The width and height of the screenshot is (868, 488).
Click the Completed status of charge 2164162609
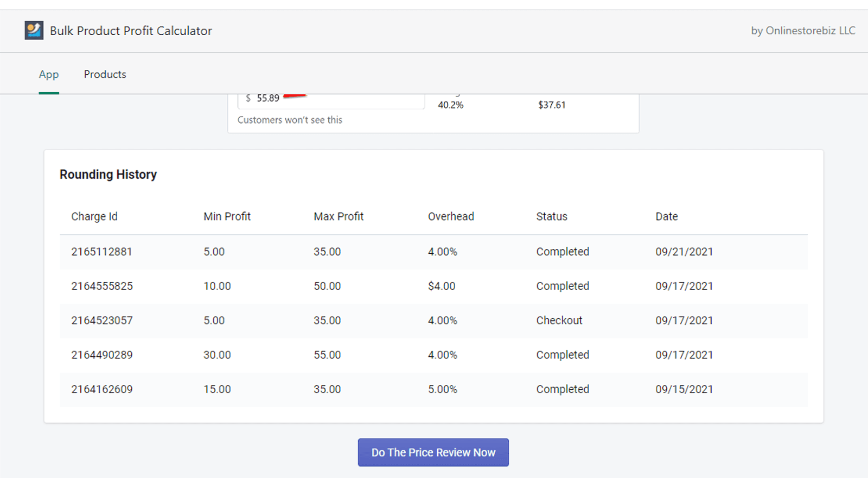(563, 389)
